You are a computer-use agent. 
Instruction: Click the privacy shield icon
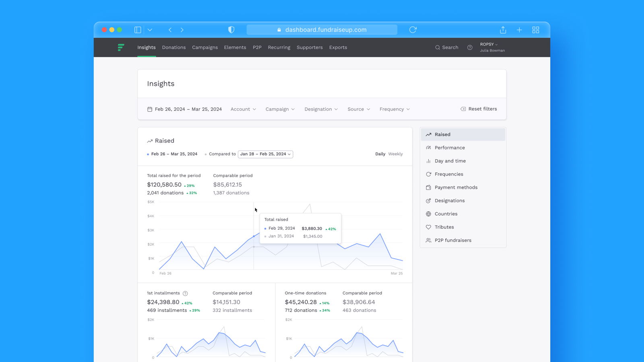pyautogui.click(x=231, y=30)
